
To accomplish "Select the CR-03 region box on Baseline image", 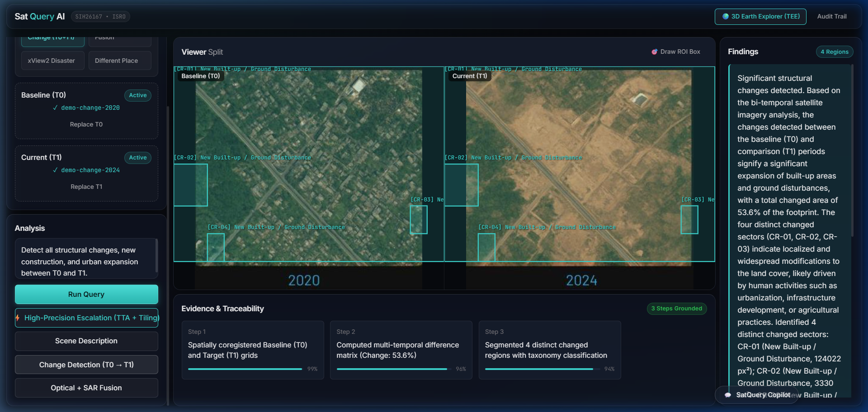I will (x=419, y=220).
